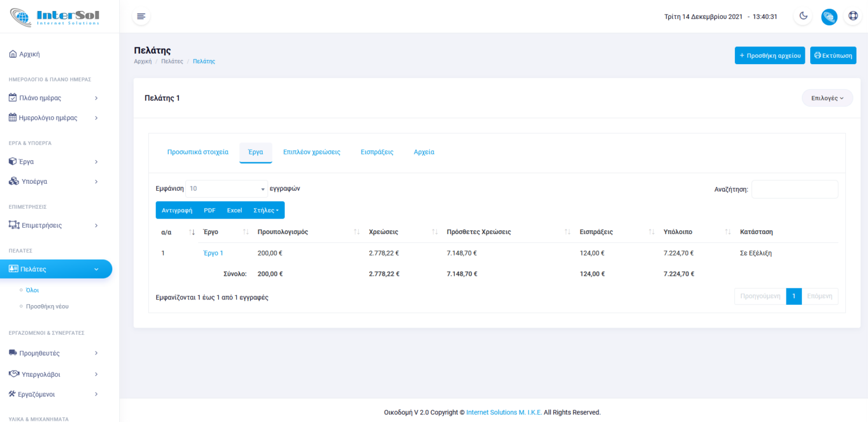Open Αρχική via the home icon

13,54
